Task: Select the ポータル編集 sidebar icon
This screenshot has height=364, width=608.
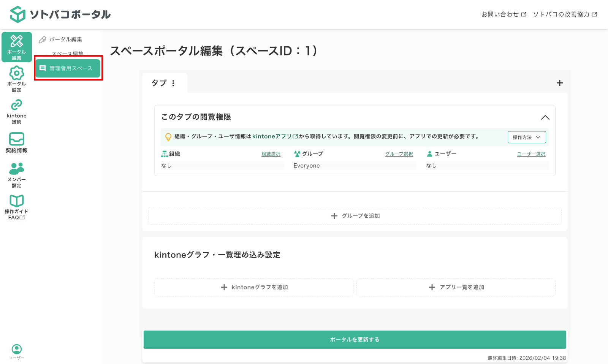Action: (x=16, y=46)
